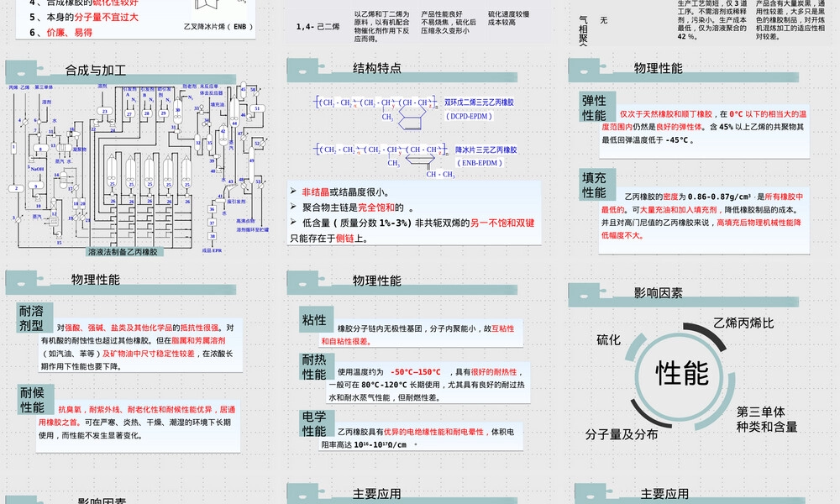Click the "硫化" factor label
Image resolution: width=840 pixels, height=504 pixels.
pos(608,340)
